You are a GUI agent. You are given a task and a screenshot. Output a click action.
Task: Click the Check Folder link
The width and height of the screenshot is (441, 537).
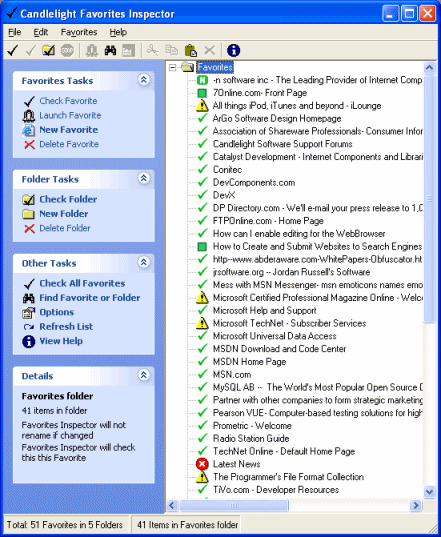pyautogui.click(x=68, y=199)
